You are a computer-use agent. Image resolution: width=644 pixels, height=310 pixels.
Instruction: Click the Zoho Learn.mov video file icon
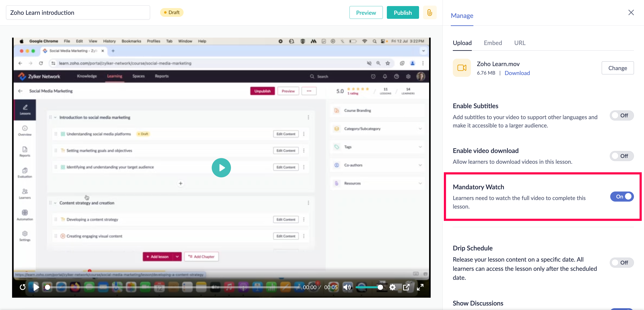[462, 68]
